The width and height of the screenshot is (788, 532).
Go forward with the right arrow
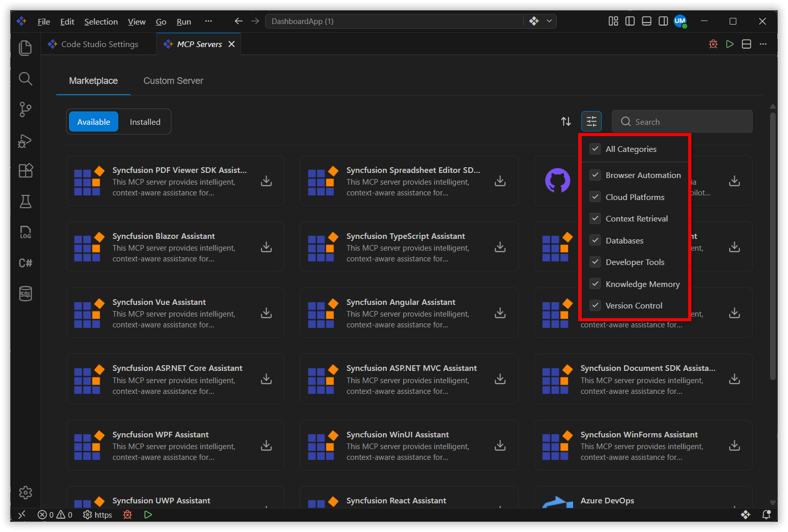[x=255, y=21]
